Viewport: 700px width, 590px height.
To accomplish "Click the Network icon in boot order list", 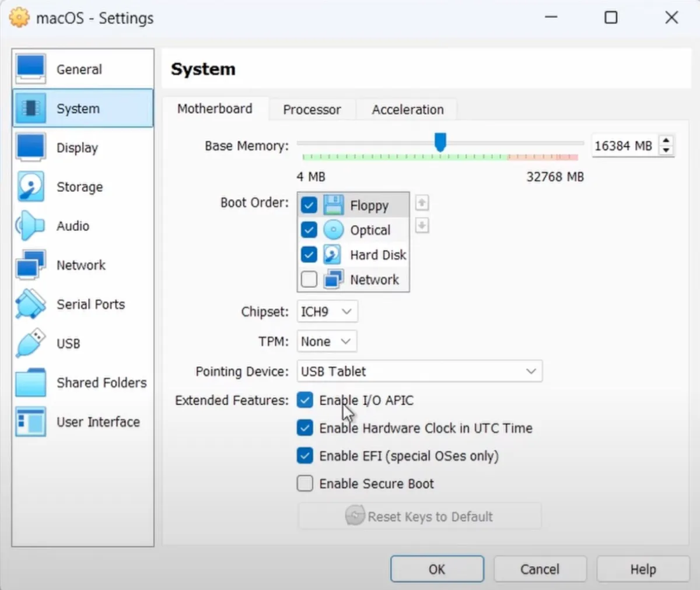I will point(333,279).
